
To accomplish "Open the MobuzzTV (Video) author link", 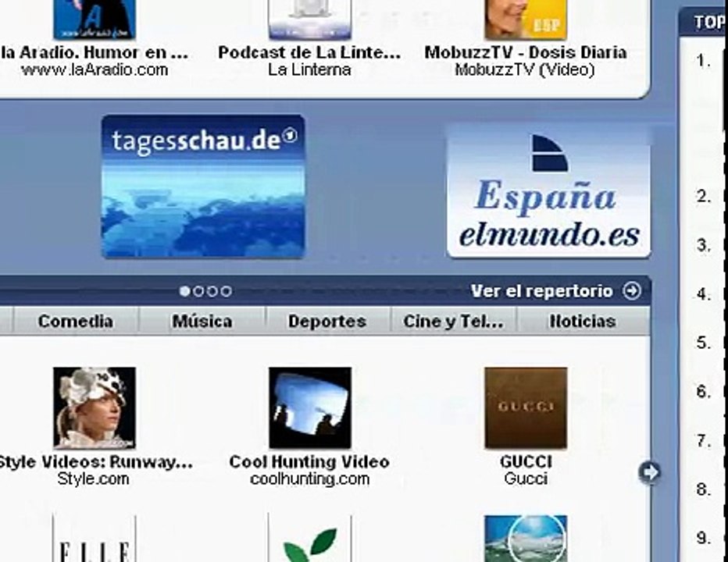I will point(525,70).
